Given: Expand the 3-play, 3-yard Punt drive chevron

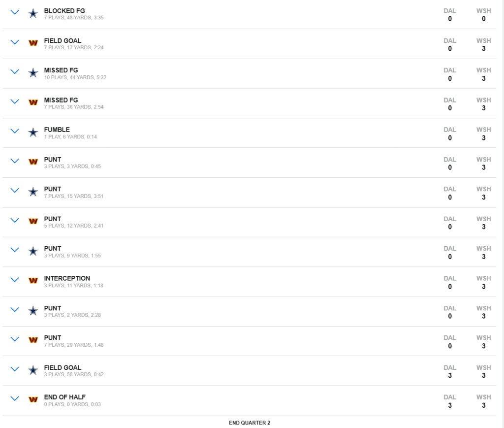Looking at the screenshot, I should (15, 161).
